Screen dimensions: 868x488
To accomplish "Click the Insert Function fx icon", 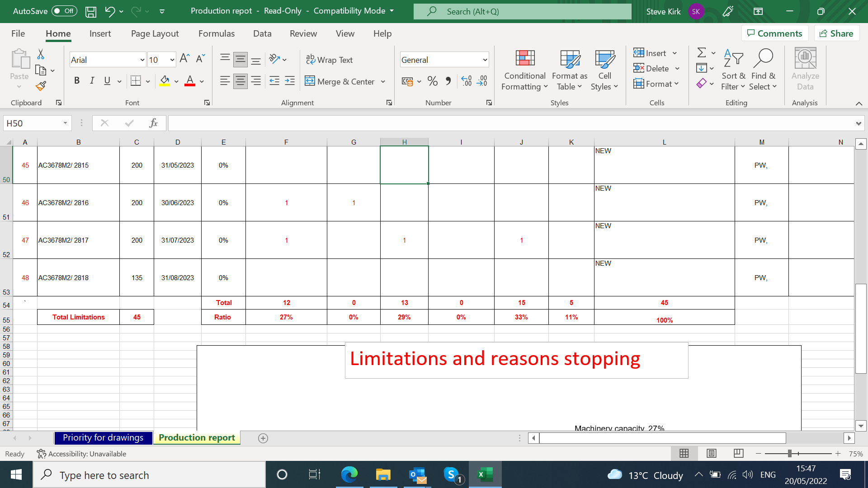I will (153, 123).
